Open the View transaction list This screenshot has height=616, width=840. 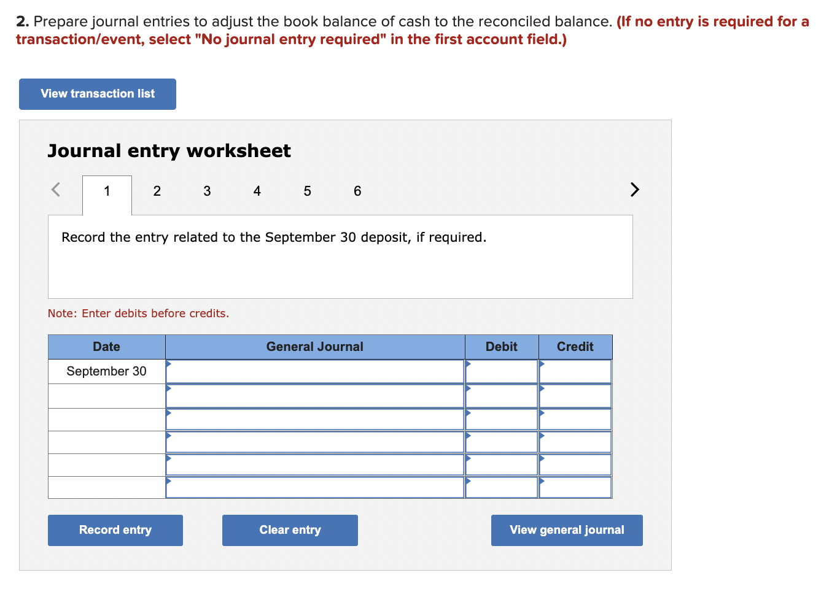[x=97, y=93]
